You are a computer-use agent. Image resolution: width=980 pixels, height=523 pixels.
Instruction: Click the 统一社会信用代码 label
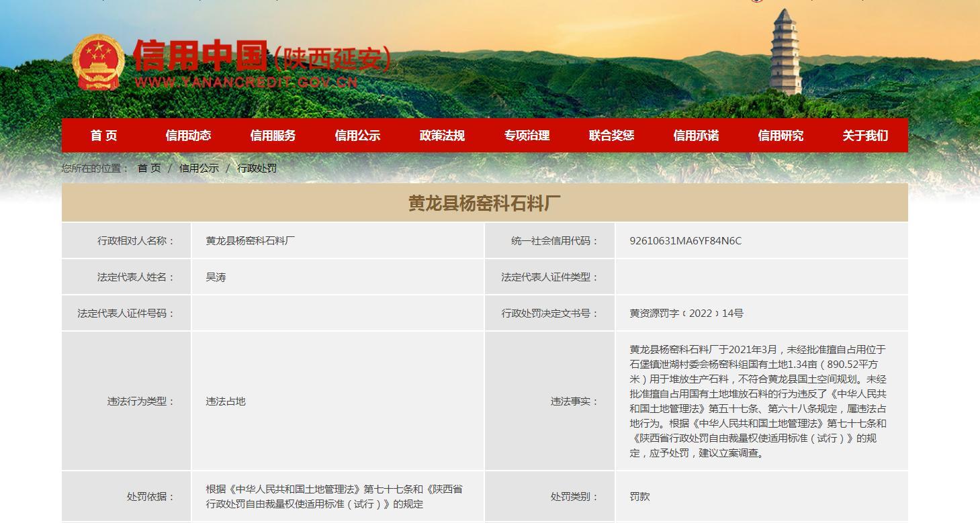[x=554, y=241]
